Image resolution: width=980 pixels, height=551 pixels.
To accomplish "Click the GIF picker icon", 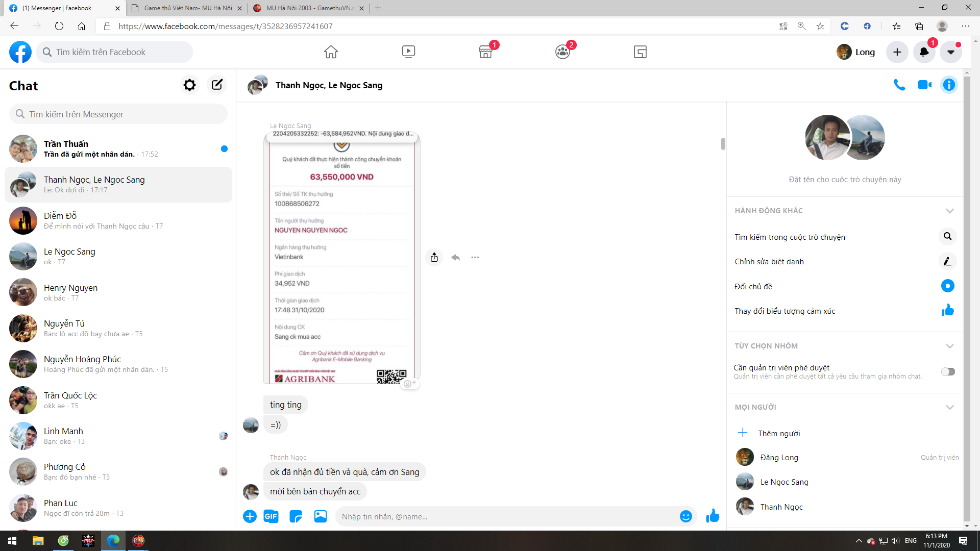I will (271, 516).
